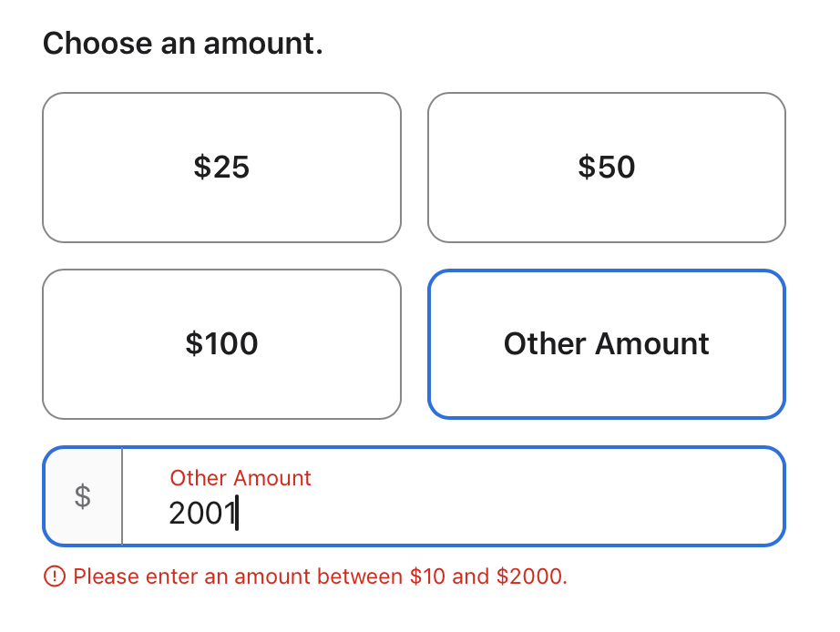Pick the $100 amount option
The width and height of the screenshot is (840, 632).
(221, 344)
